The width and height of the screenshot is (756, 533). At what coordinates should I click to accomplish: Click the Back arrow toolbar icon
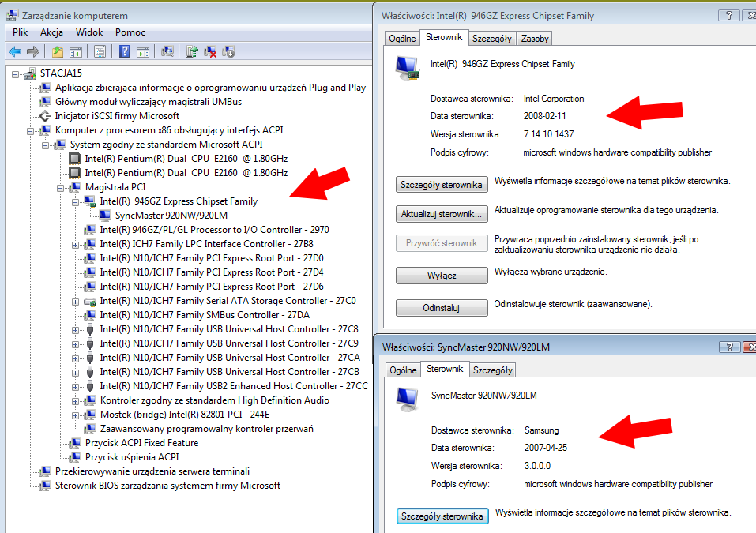15,51
